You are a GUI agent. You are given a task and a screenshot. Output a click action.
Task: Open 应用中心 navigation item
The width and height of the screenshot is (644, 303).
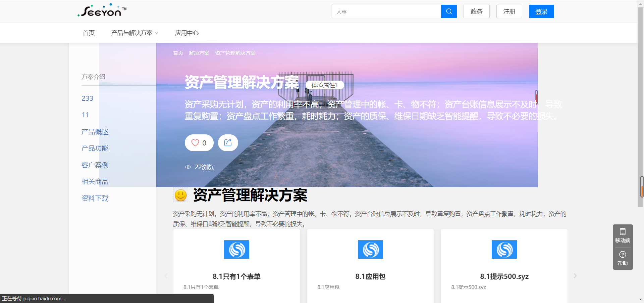tap(187, 33)
